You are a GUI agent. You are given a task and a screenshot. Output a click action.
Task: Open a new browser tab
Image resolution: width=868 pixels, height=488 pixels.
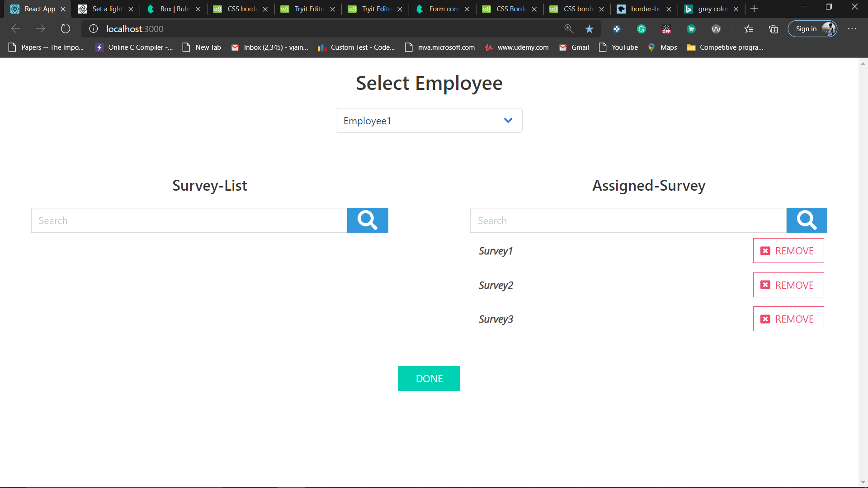pyautogui.click(x=754, y=9)
